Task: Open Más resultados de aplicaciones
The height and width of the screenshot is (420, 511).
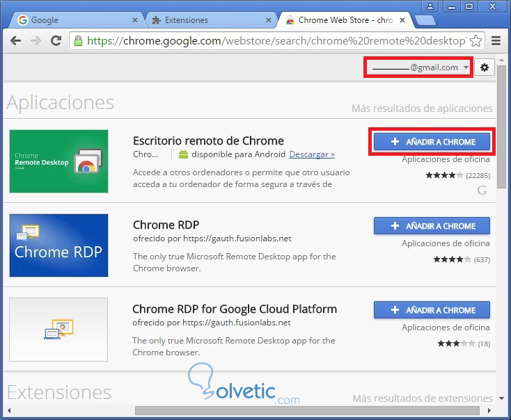Action: click(x=422, y=108)
